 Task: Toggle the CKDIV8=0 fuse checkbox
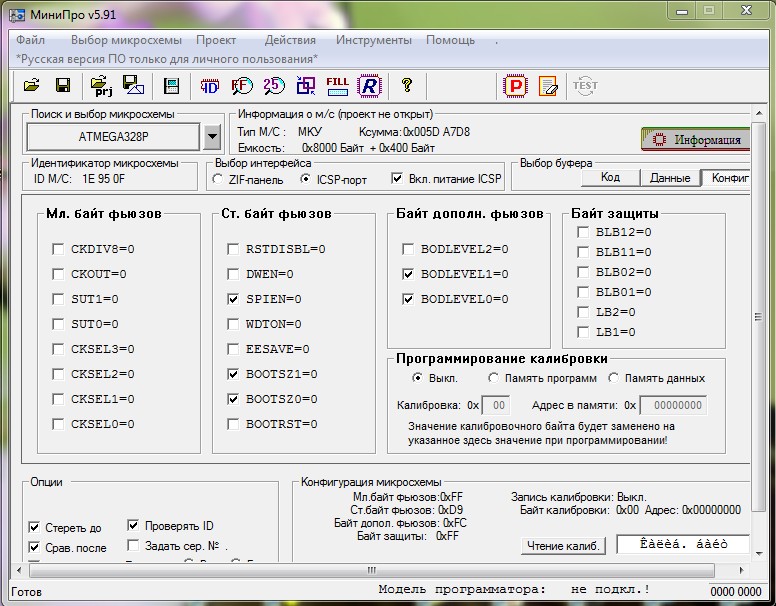[x=58, y=249]
